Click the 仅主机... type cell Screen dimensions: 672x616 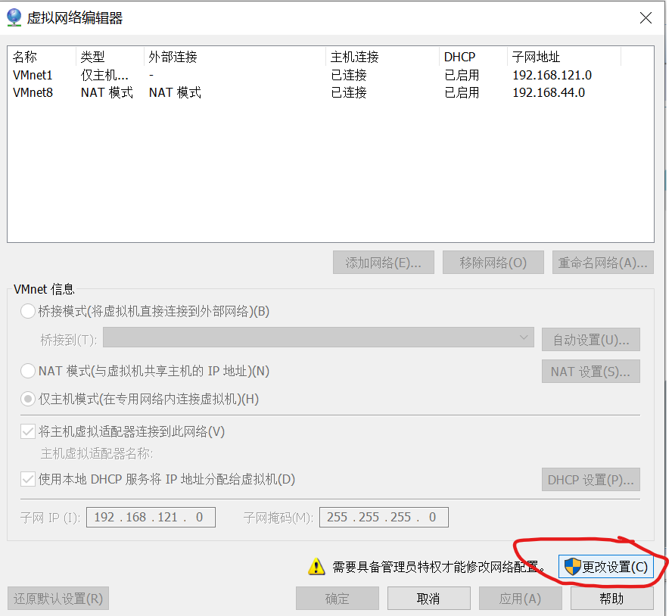point(104,75)
